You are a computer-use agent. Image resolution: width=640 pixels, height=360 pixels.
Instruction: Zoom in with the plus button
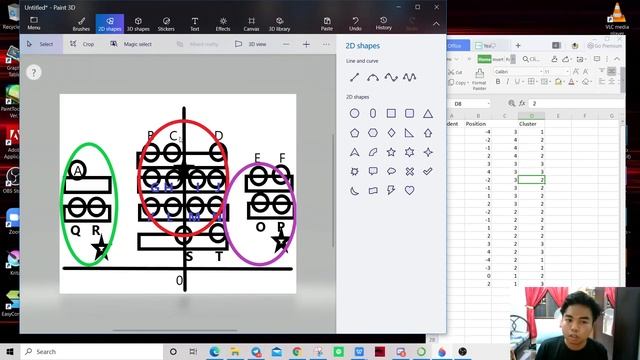pos(306,44)
